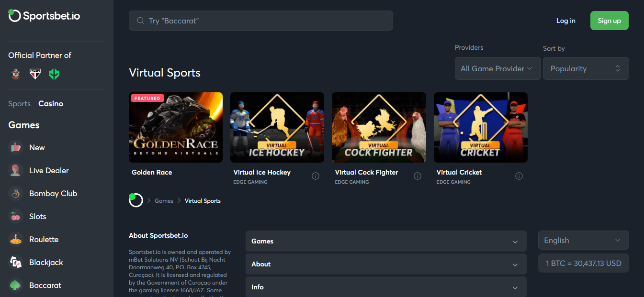The width and height of the screenshot is (644, 297).
Task: Expand the Games footer section
Action: [386, 241]
